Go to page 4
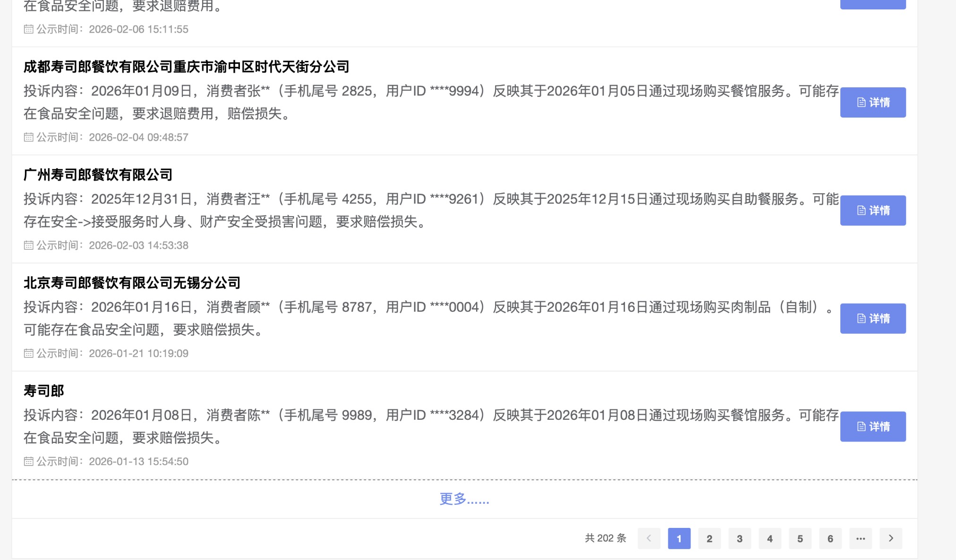 tap(770, 538)
